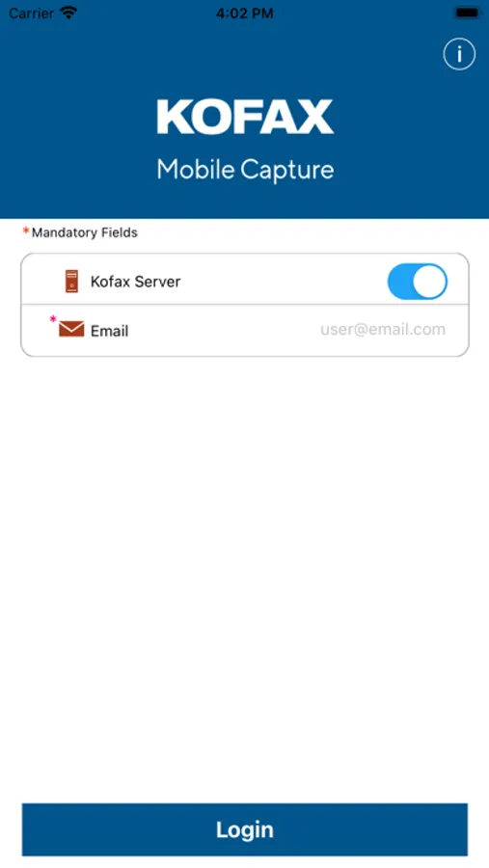This screenshot has width=489, height=868.
Task: Tap the battery indicator icon
Action: pos(468,13)
